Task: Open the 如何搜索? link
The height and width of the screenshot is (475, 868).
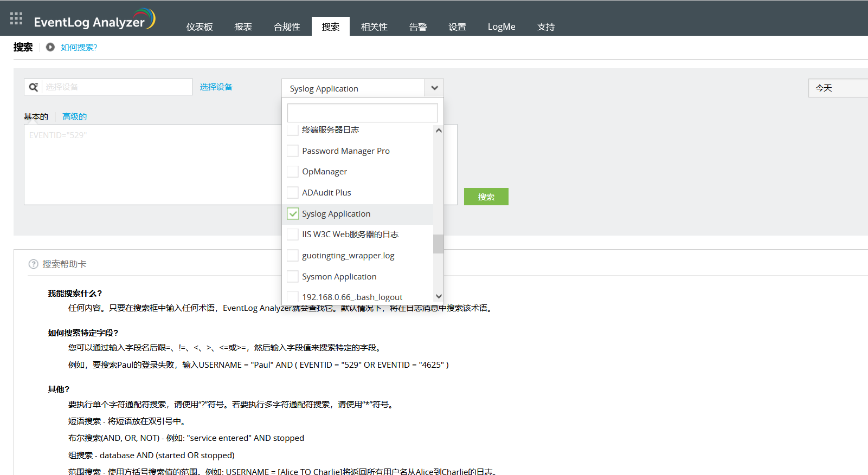Action: coord(79,47)
